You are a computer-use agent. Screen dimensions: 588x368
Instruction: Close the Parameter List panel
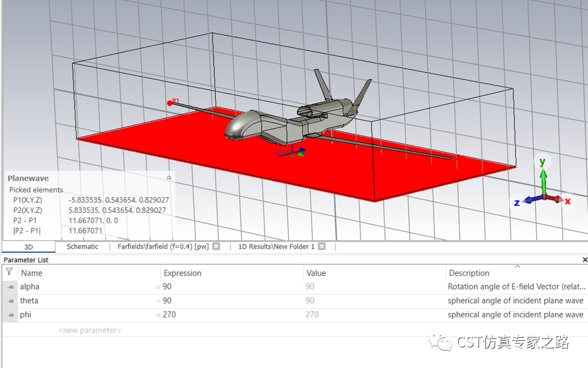pos(584,260)
